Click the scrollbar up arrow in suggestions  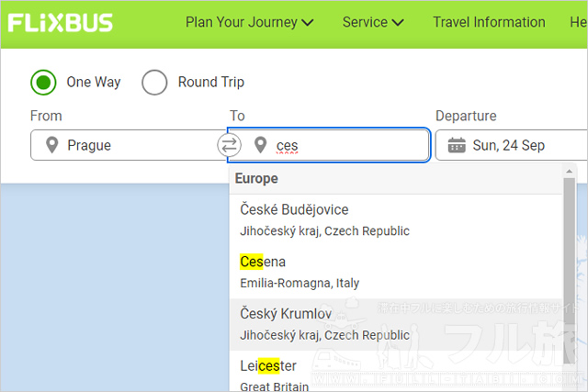tap(570, 172)
